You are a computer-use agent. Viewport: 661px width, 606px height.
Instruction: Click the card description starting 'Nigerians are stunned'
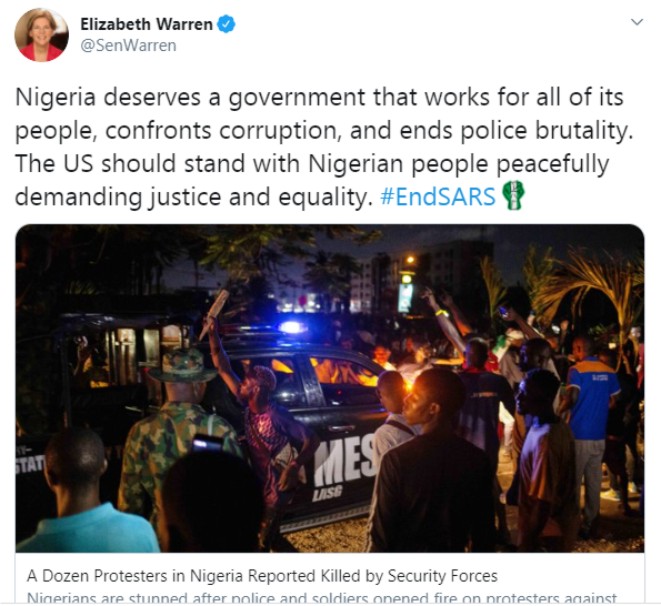point(321,598)
